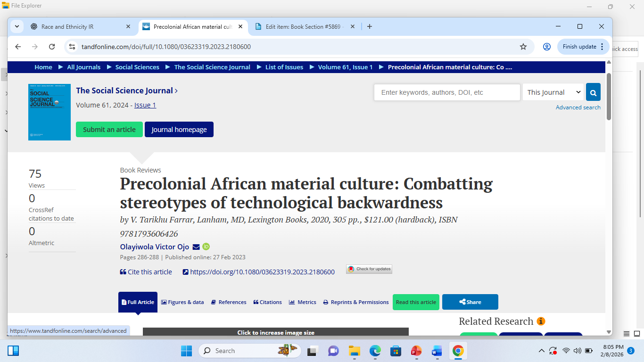This screenshot has width=644, height=362.
Task: Click the Social Science Journal cover thumbnail
Action: (x=50, y=112)
